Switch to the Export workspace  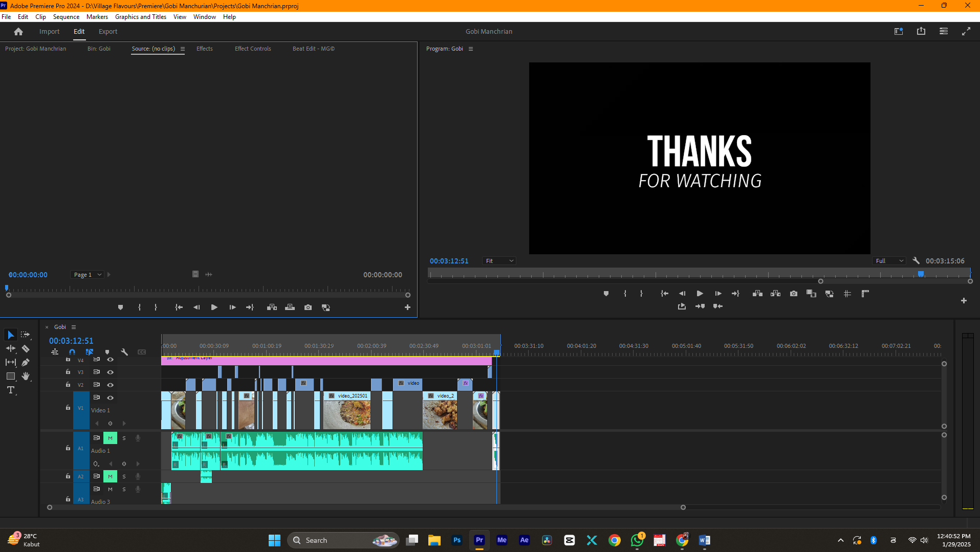coord(107,32)
